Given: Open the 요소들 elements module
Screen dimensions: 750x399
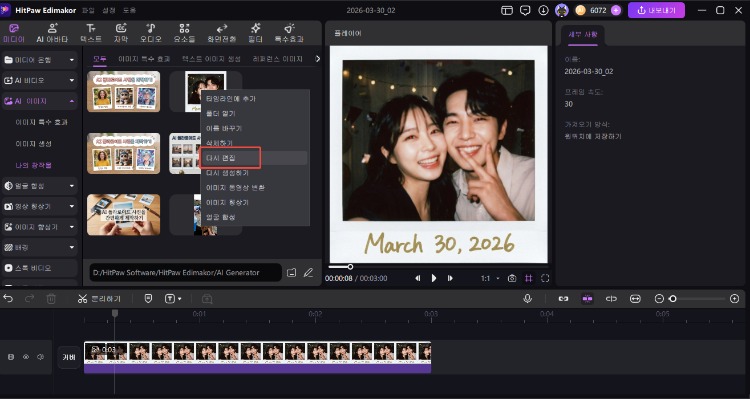Looking at the screenshot, I should pyautogui.click(x=184, y=33).
